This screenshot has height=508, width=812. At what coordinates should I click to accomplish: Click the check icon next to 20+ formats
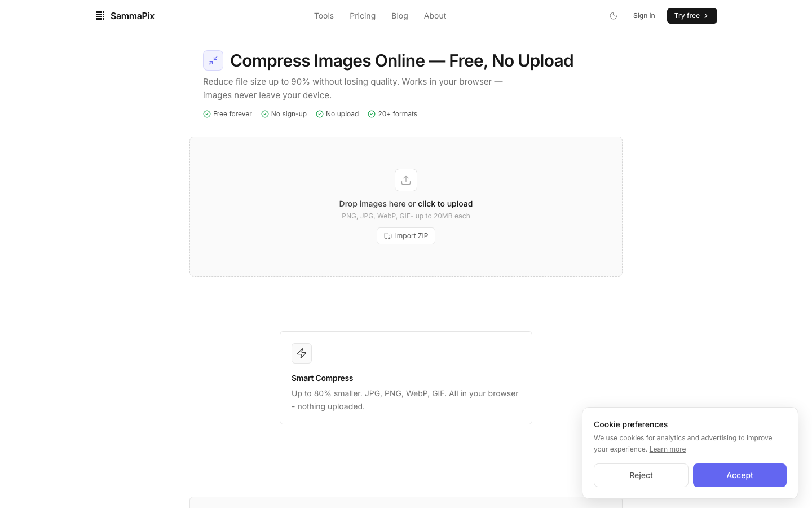372,114
